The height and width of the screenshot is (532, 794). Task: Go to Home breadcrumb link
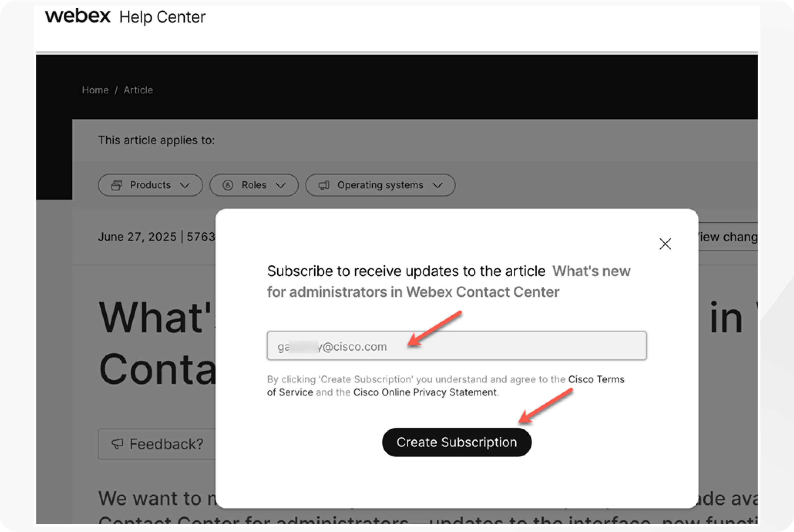click(x=95, y=90)
